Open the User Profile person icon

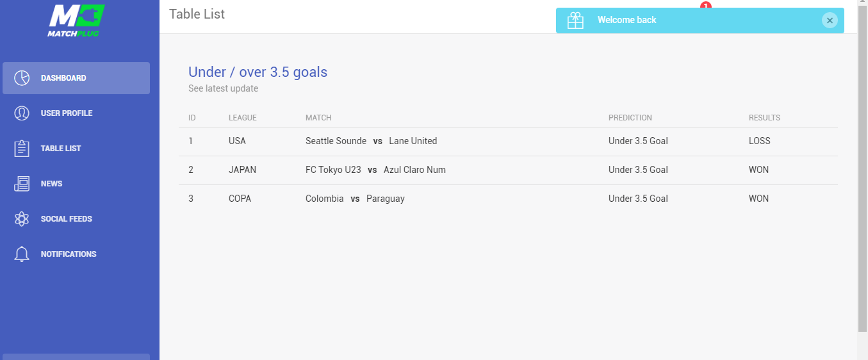(x=22, y=113)
